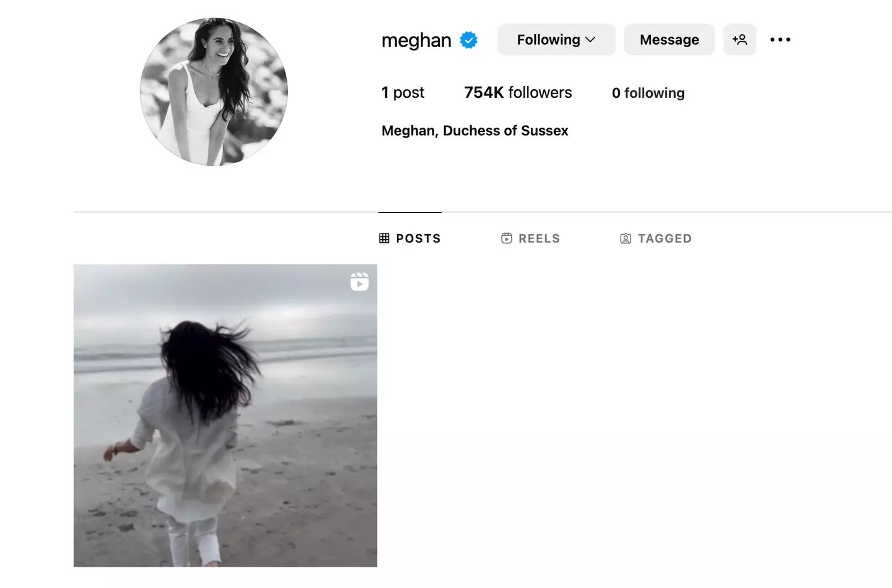
Task: Click the chevron arrow in the Following button
Action: (x=590, y=40)
